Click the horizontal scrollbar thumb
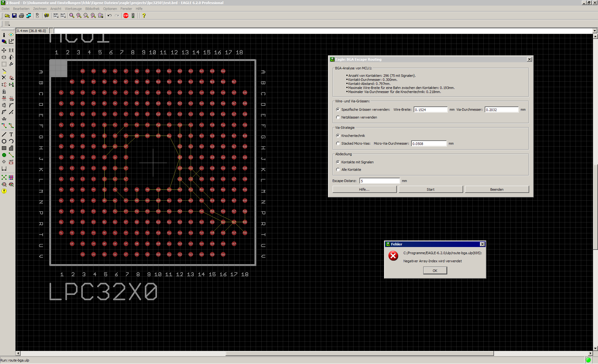The height and width of the screenshot is (364, 598). (359, 353)
